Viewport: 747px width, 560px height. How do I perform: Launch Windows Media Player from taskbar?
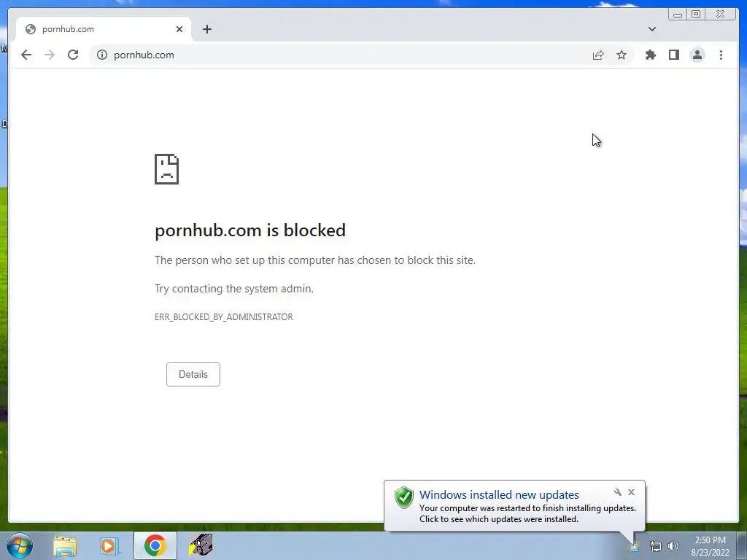[109, 545]
